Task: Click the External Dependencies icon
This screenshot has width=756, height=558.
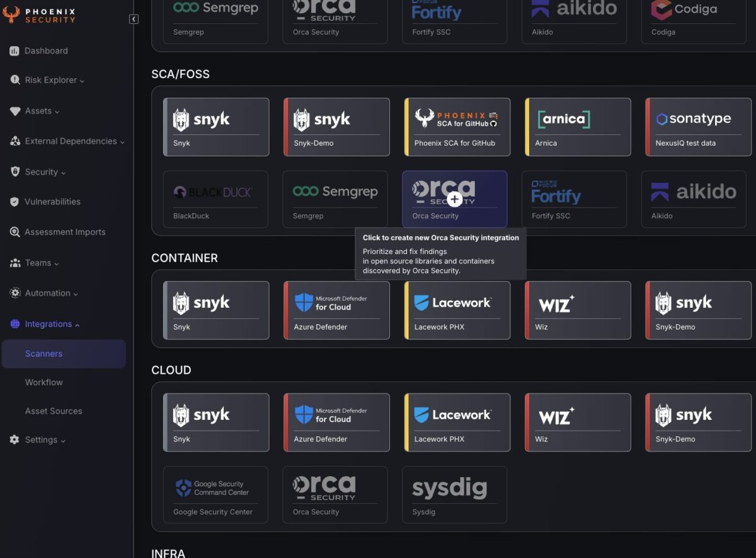Action: pos(15,141)
